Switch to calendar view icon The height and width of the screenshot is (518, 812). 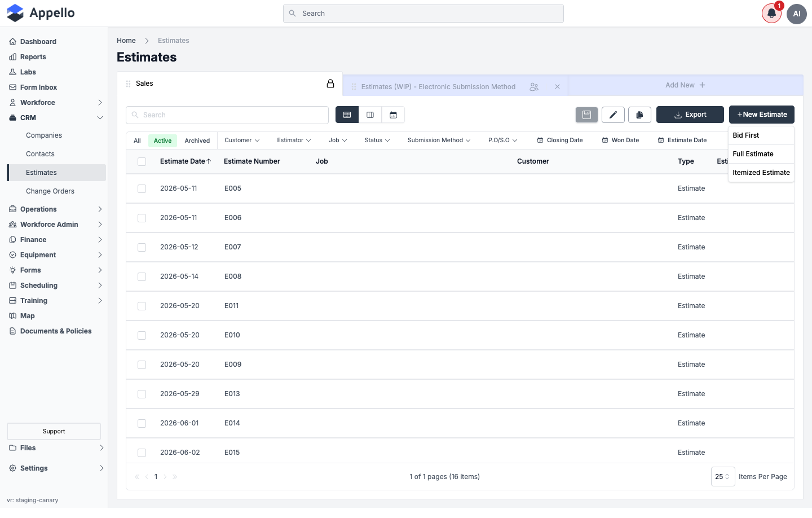[393, 115]
